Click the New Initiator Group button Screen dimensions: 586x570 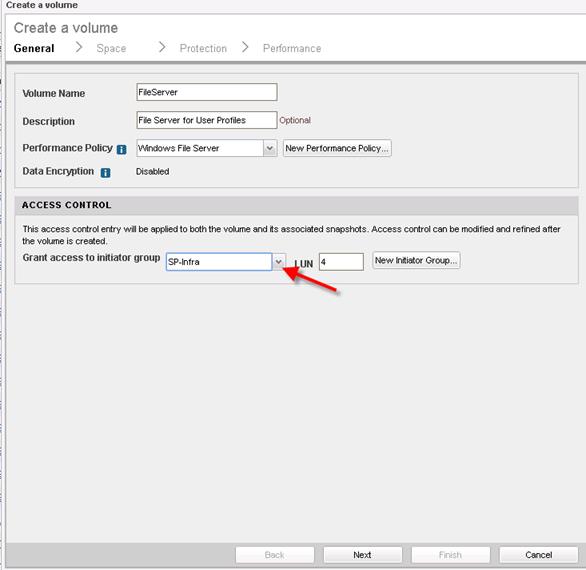(416, 260)
